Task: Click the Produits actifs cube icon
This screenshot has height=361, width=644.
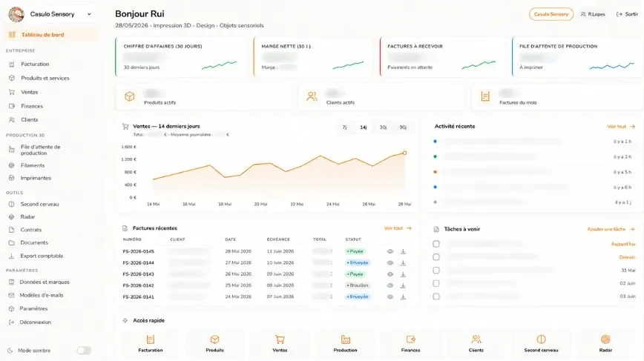Action: point(130,96)
